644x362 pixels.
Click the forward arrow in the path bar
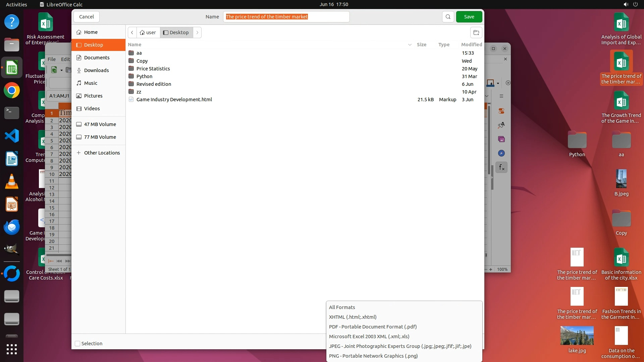point(197,33)
